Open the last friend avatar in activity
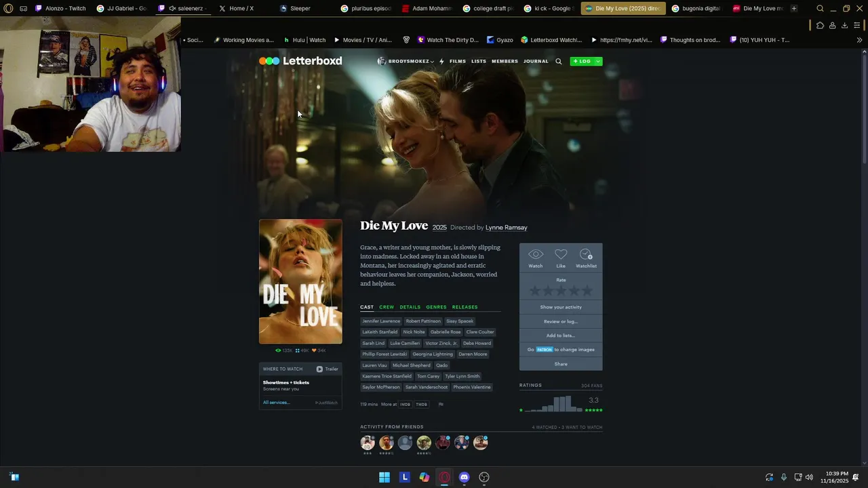The image size is (868, 488). coord(481,443)
